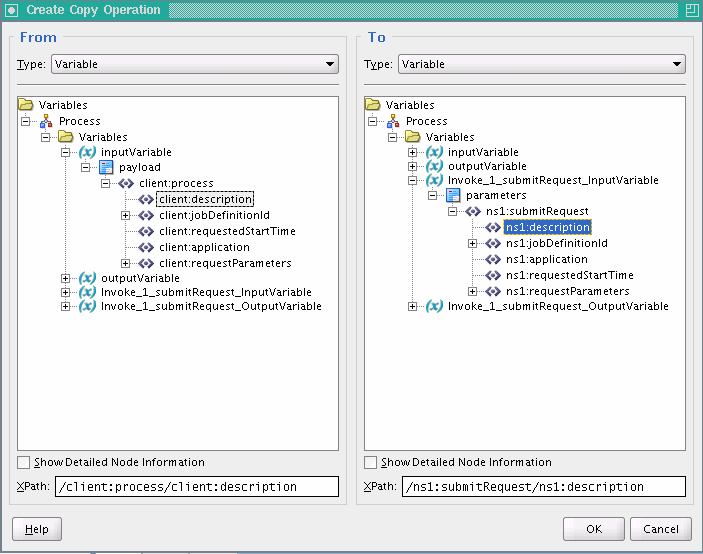
Task: Select ns1:jobDefinitionId label in To tree
Action: (557, 243)
